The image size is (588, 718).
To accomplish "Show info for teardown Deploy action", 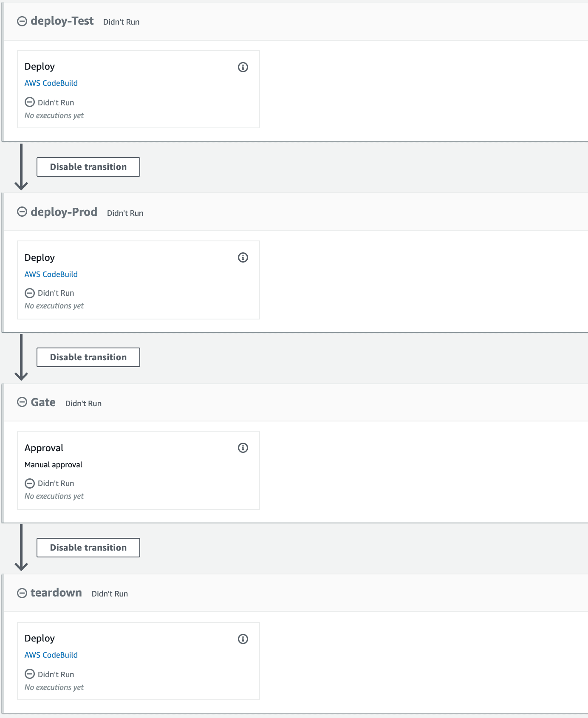I will [x=243, y=639].
